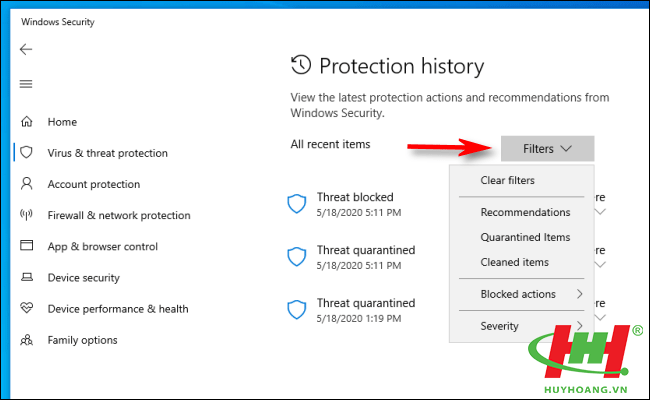Screen dimensions: 650x400
Task: Click the Device security laptop icon
Action: coord(27,277)
